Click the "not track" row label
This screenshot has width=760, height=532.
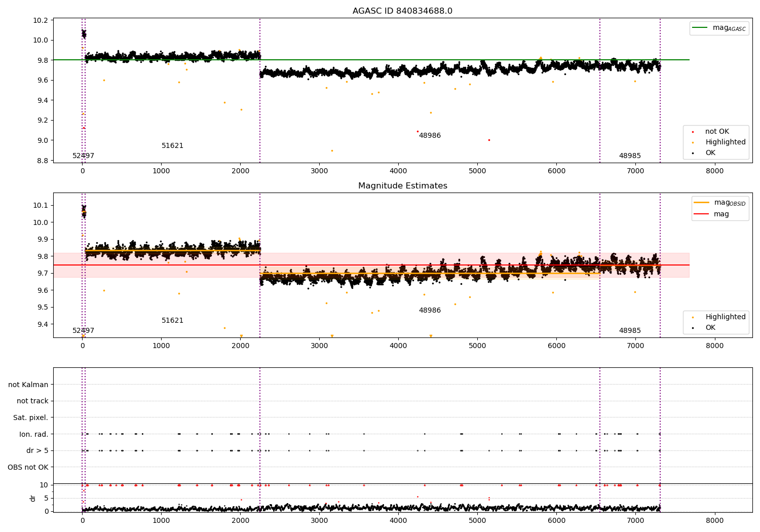(x=32, y=401)
